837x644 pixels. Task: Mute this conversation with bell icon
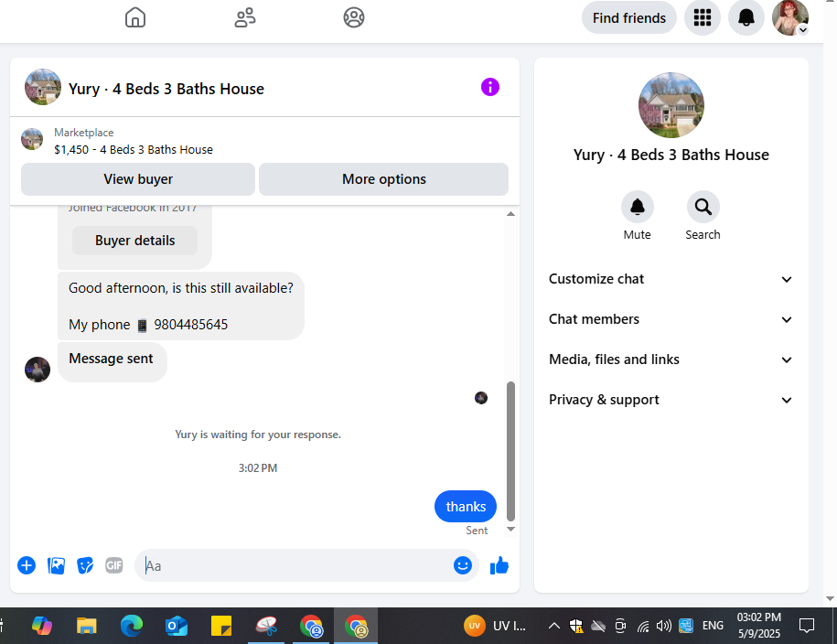(x=638, y=207)
